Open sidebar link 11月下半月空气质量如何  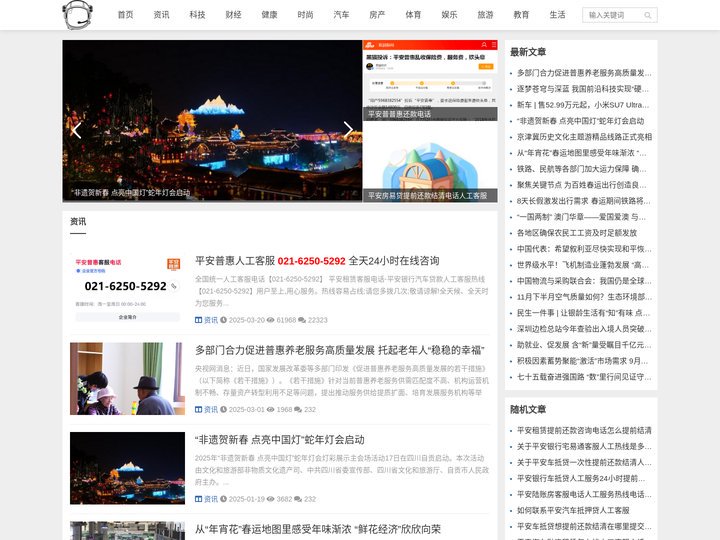tap(584, 297)
